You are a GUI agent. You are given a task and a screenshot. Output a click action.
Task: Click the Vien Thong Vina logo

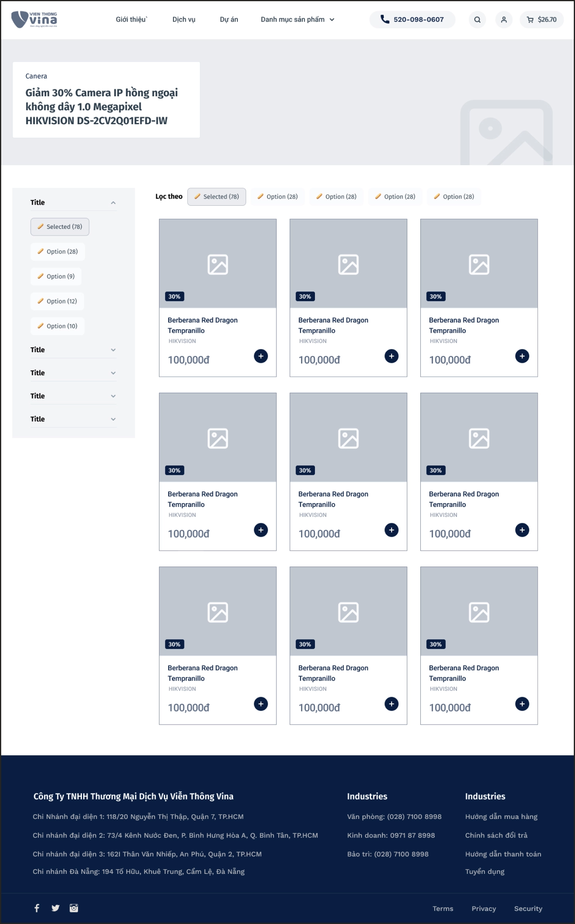coord(35,19)
